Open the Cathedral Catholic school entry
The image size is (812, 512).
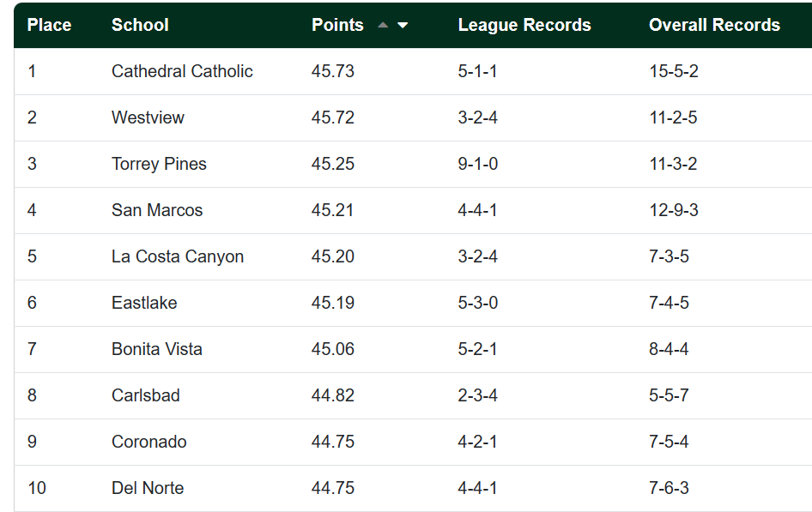(x=182, y=71)
